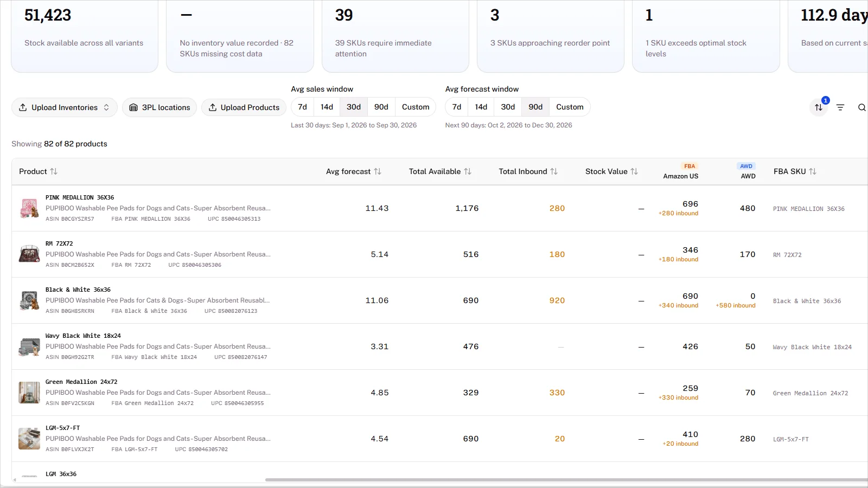Sort by Product column arrows
Image resolution: width=868 pixels, height=488 pixels.
coord(54,171)
